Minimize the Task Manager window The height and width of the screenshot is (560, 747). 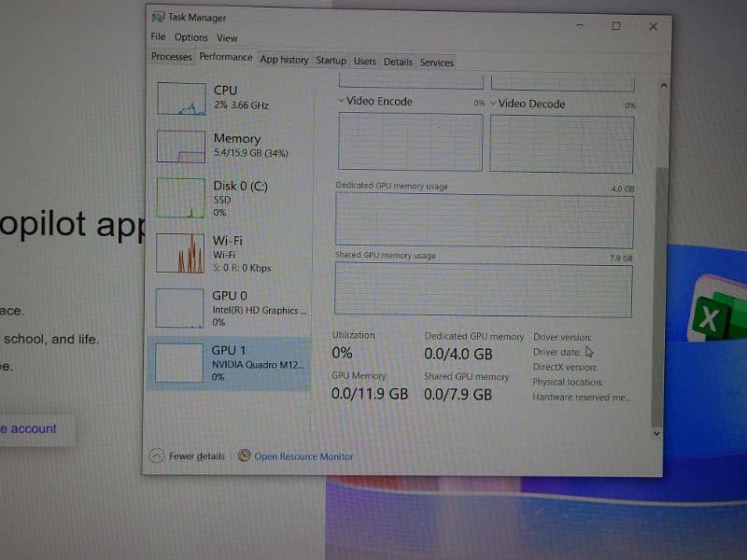pyautogui.click(x=580, y=25)
